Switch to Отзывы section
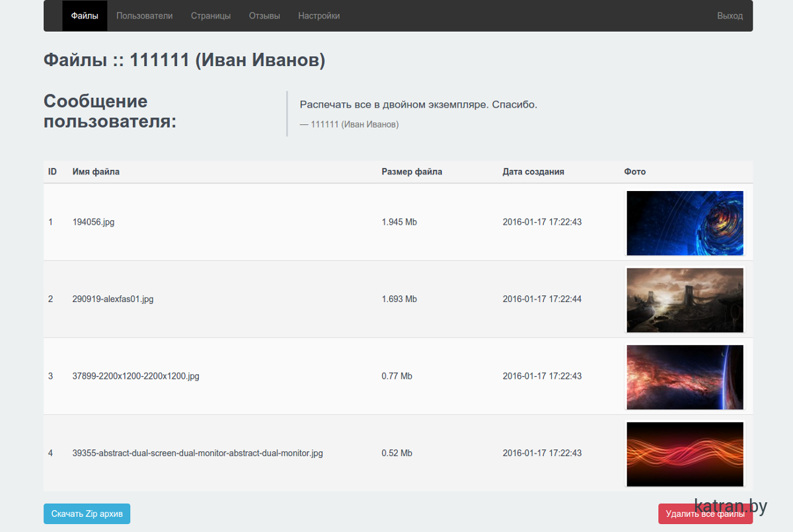Screen dimensions: 793x532 264,16
